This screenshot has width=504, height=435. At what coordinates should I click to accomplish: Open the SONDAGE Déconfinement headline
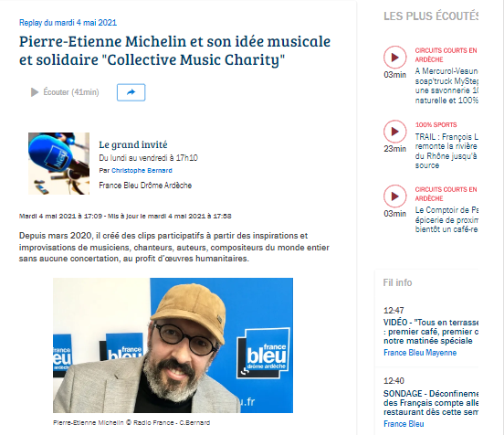pyautogui.click(x=431, y=403)
